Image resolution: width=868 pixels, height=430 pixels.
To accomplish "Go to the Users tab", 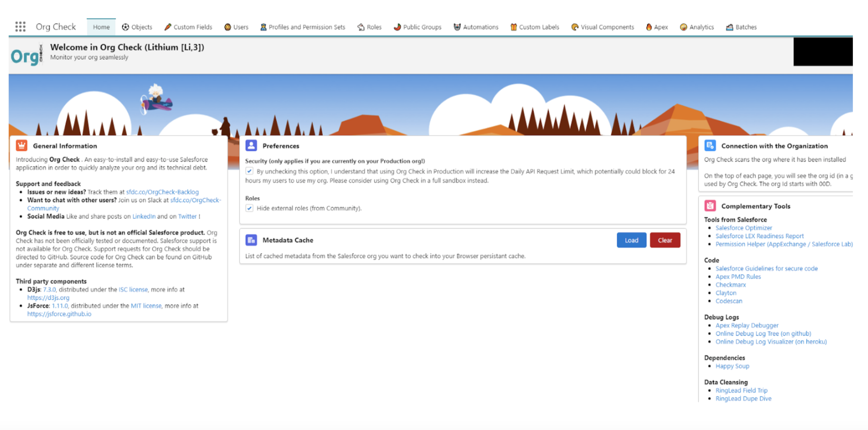I will pos(236,27).
